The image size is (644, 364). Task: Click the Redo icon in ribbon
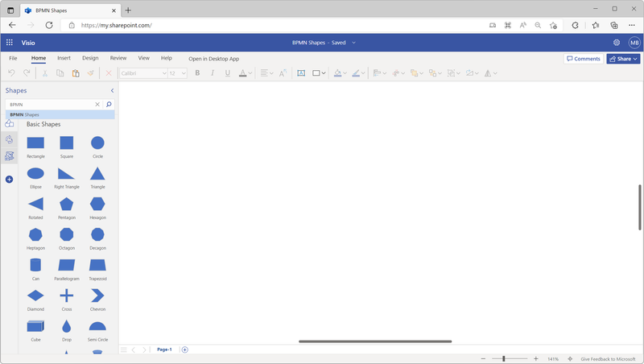27,72
